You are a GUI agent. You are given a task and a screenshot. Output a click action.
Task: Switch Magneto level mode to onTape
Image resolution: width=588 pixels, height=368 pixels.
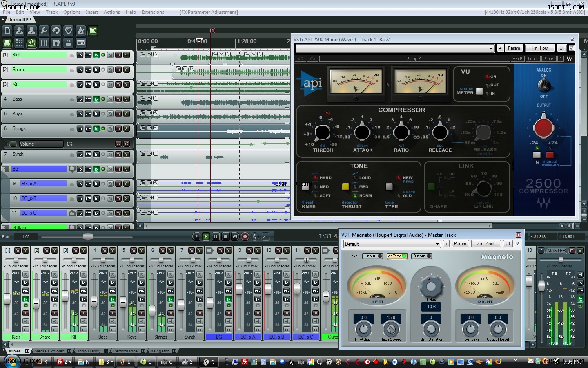coord(397,256)
